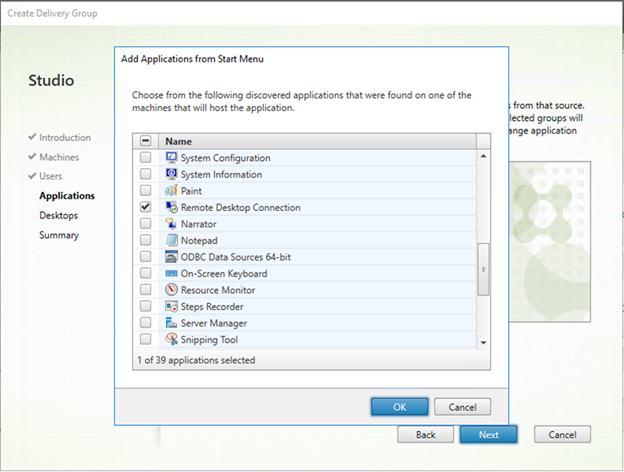Click Next in the Create Delivery Group wizard
Image resolution: width=624 pixels, height=472 pixels.
tap(489, 435)
